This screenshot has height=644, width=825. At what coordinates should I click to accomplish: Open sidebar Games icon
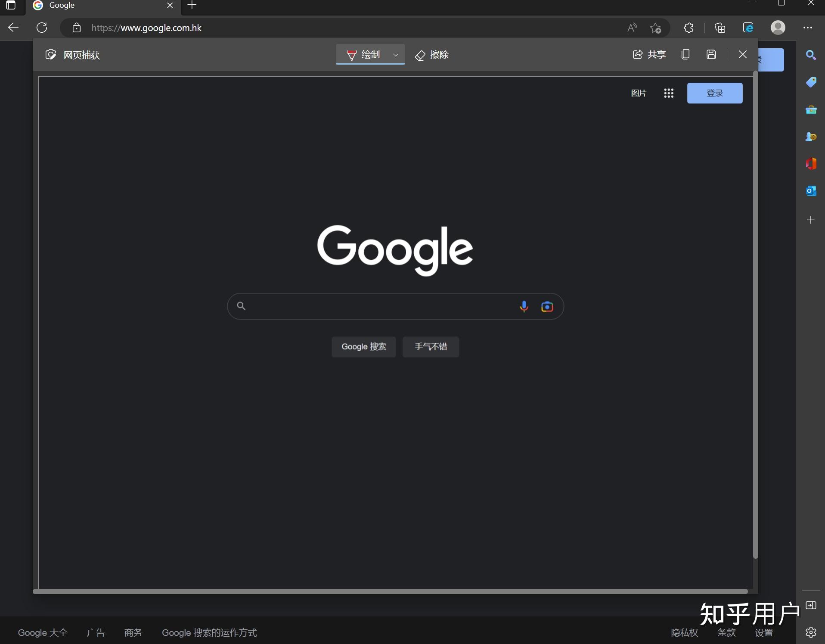(811, 137)
